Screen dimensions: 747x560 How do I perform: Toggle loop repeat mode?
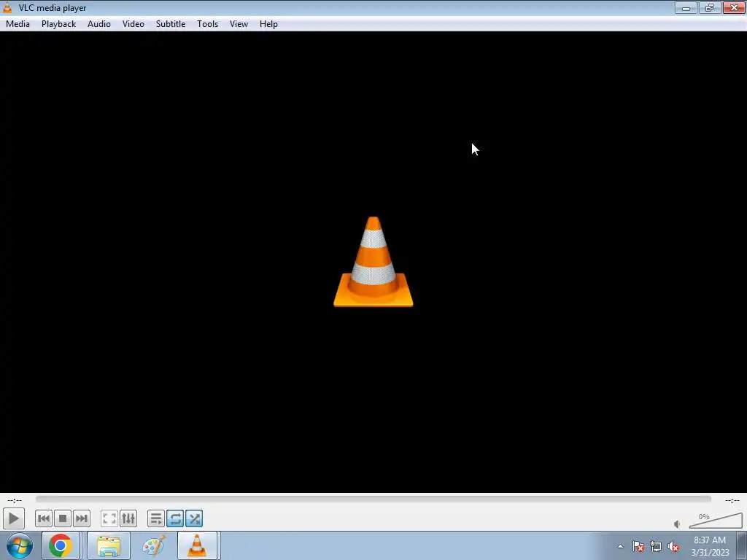[175, 518]
